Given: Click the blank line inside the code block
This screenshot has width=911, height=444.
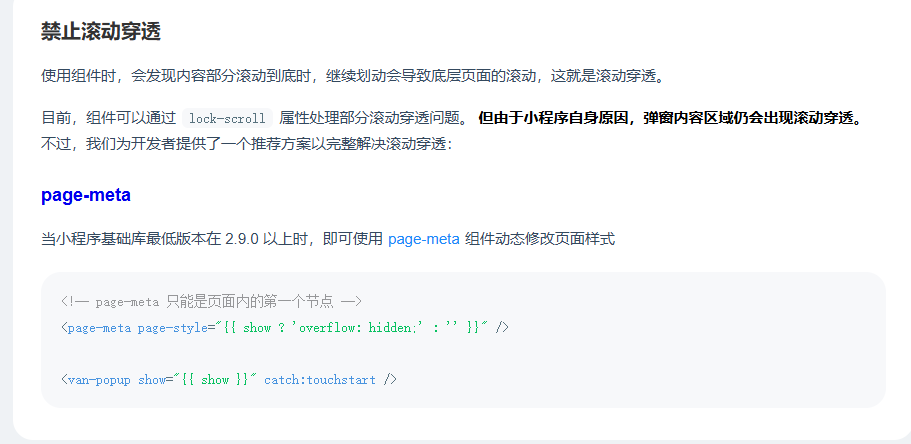Looking at the screenshot, I should click(x=463, y=354).
